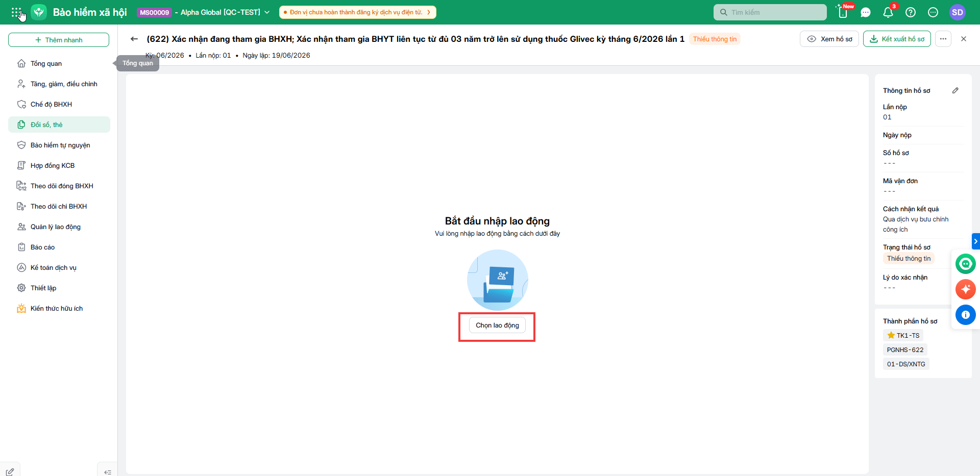980x476 pixels.
Task: Click the Thêm nhanh button
Action: (x=59, y=40)
